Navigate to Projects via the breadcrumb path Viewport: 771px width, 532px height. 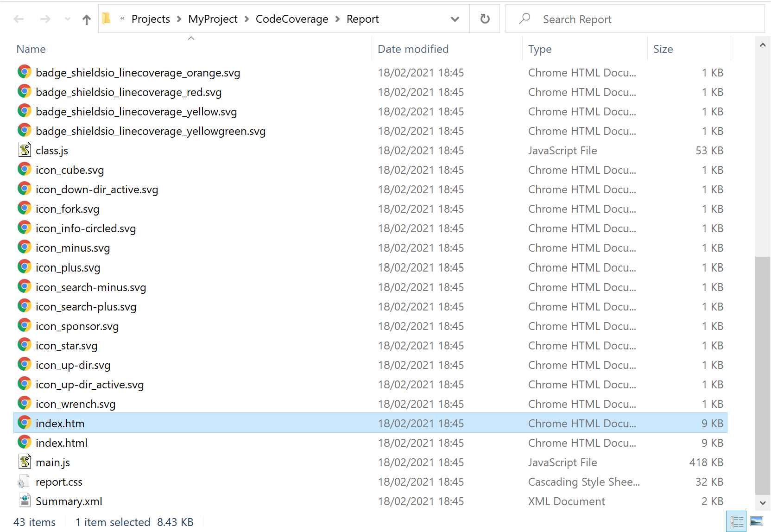151,19
